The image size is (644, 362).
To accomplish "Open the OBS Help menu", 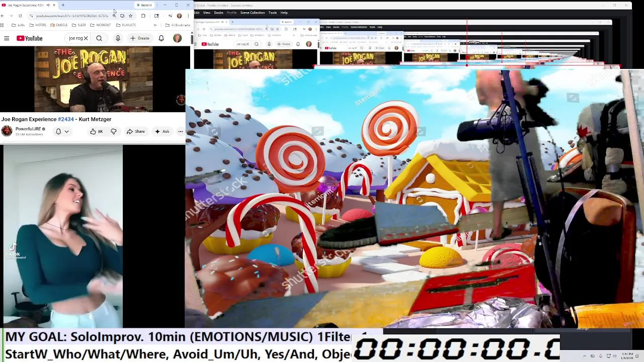I will (284, 13).
